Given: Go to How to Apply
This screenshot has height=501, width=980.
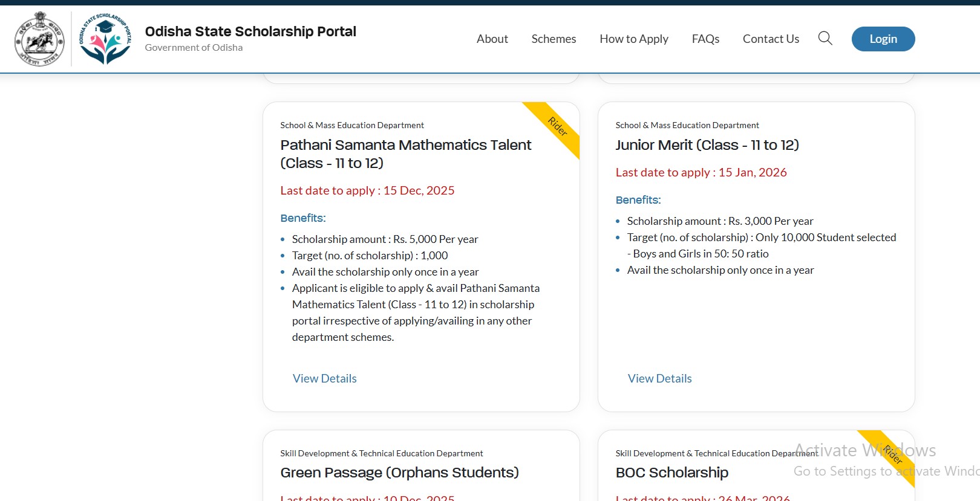Looking at the screenshot, I should [634, 39].
